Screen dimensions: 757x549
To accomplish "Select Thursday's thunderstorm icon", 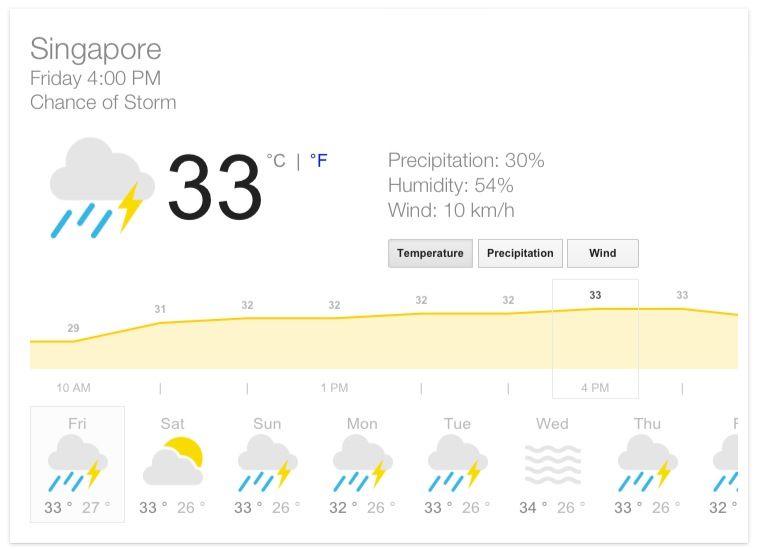I will point(648,463).
